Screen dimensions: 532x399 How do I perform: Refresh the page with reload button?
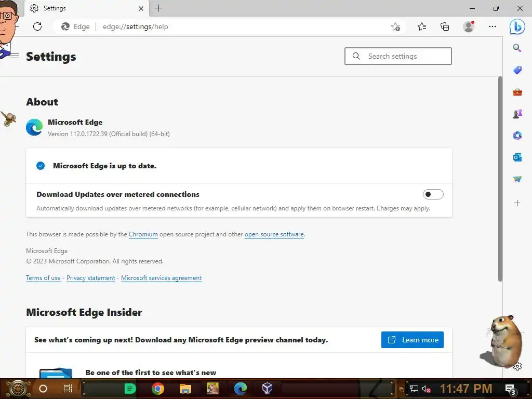pos(37,26)
